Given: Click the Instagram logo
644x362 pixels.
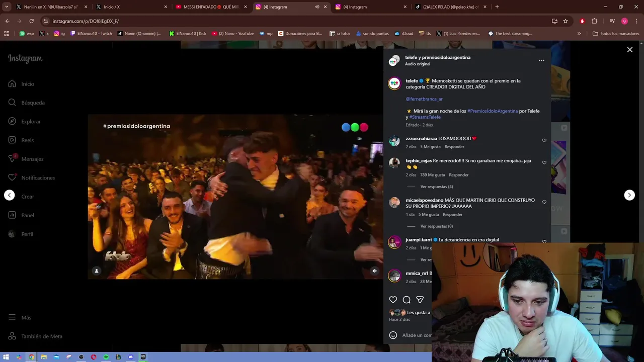Looking at the screenshot, I should (25, 58).
